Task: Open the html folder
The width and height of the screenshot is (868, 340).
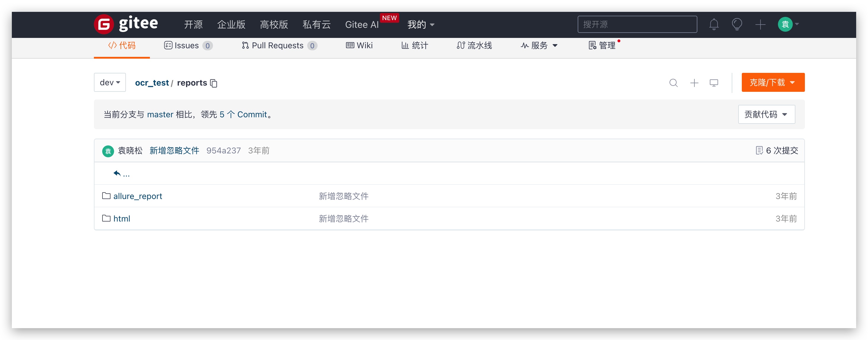Action: pyautogui.click(x=122, y=219)
